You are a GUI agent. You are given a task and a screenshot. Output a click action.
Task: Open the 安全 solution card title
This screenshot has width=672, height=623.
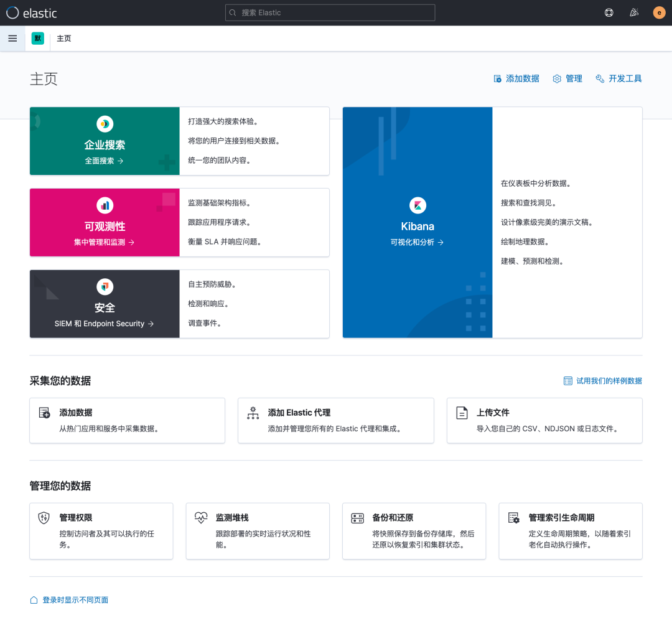click(x=105, y=308)
